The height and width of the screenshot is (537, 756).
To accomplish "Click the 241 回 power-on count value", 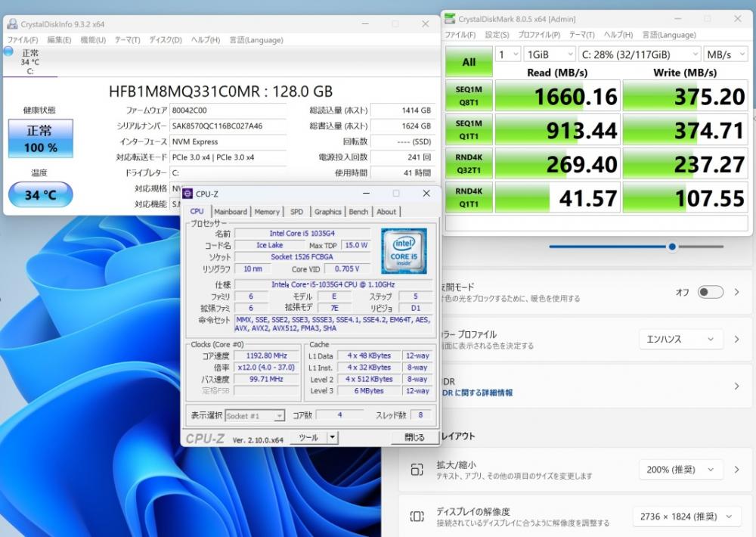I will pyautogui.click(x=402, y=157).
